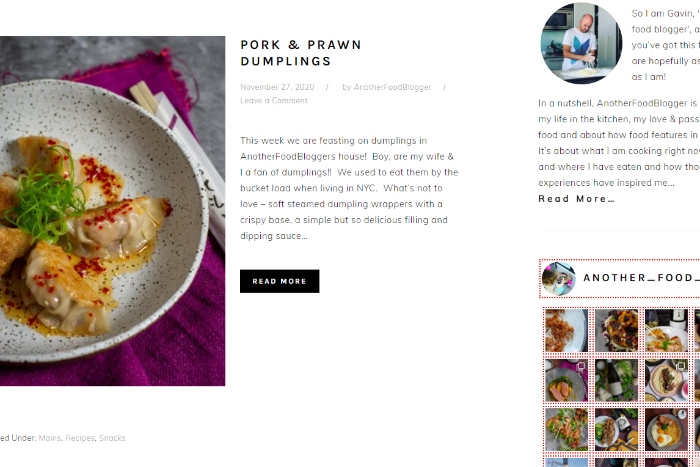The height and width of the screenshot is (467, 700).
Task: Open the dumplings featured image
Action: [x=112, y=210]
